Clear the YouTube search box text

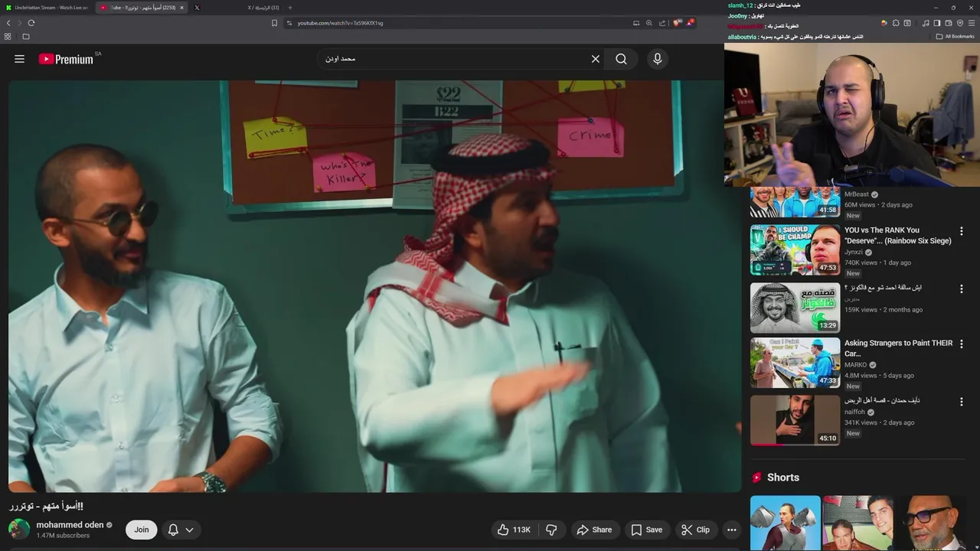595,59
